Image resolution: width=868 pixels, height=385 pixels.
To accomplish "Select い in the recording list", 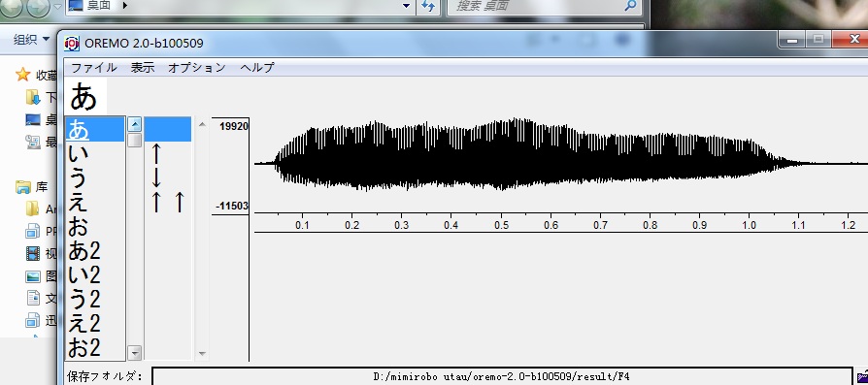I will 94,153.
